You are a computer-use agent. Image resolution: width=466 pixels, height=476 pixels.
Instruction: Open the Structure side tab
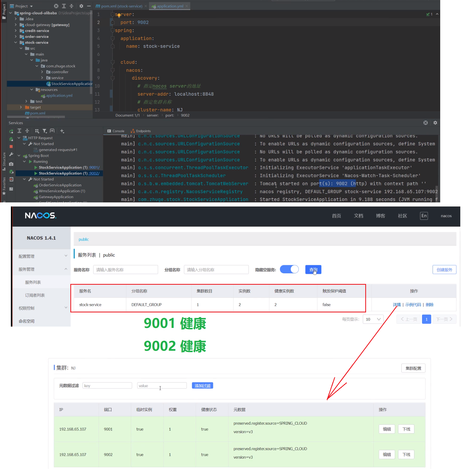click(x=4, y=162)
